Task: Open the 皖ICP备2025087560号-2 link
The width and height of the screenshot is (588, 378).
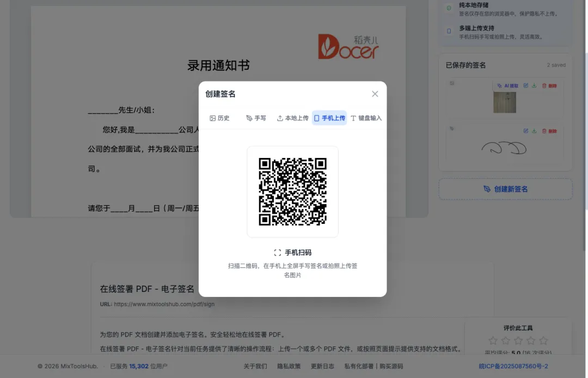Action: coord(513,366)
